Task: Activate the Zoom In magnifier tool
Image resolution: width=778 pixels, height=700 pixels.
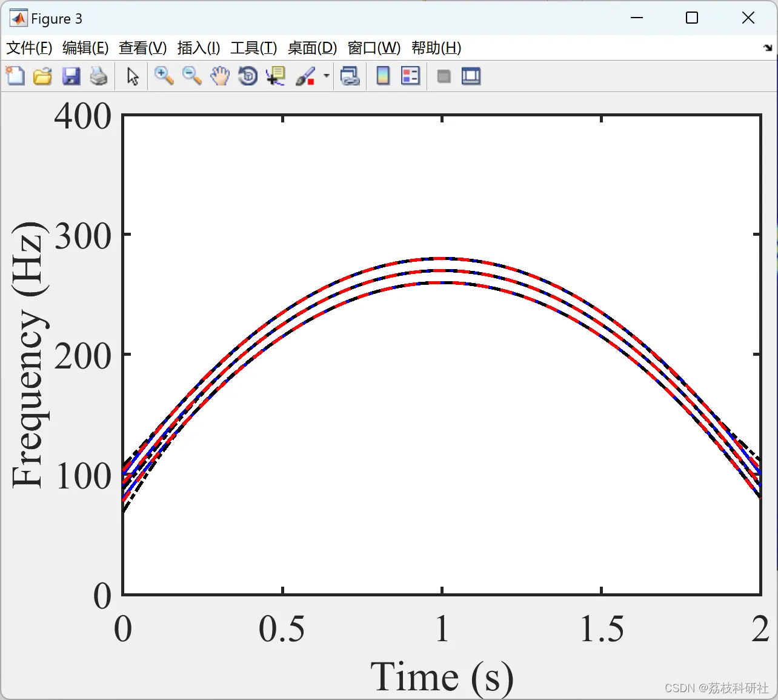Action: click(x=164, y=76)
